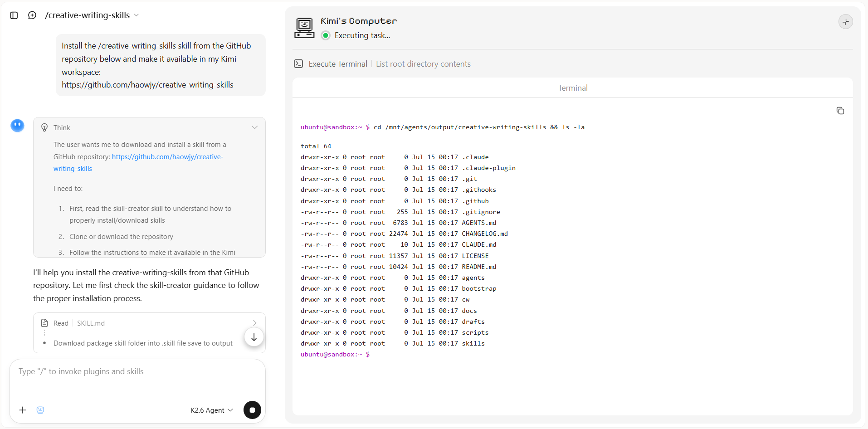Click 'scripts' in the terminal listing

(475, 333)
